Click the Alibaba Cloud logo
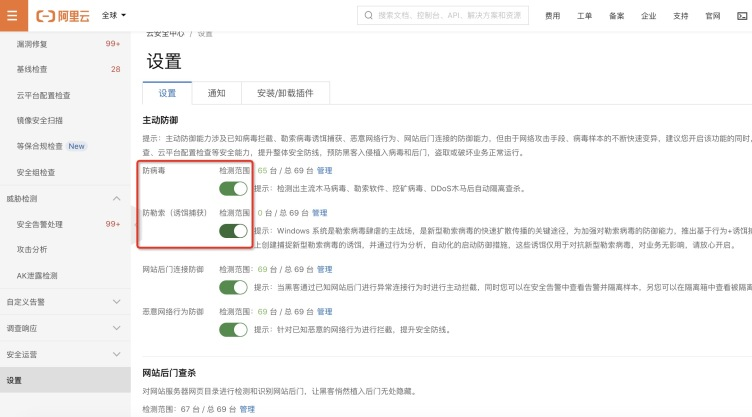Viewport: 752px width, 417px height. pyautogui.click(x=62, y=16)
